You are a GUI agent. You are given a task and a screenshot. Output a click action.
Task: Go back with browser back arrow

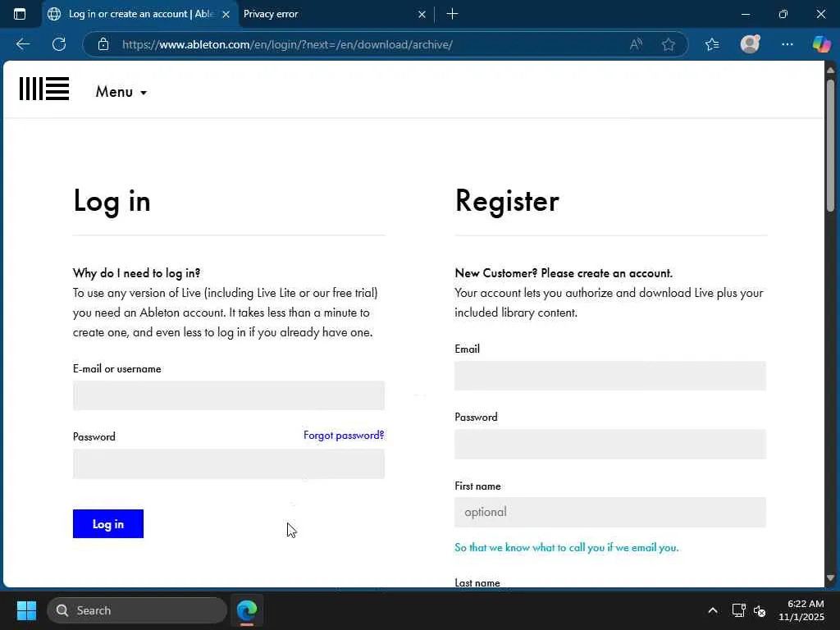[x=22, y=44]
